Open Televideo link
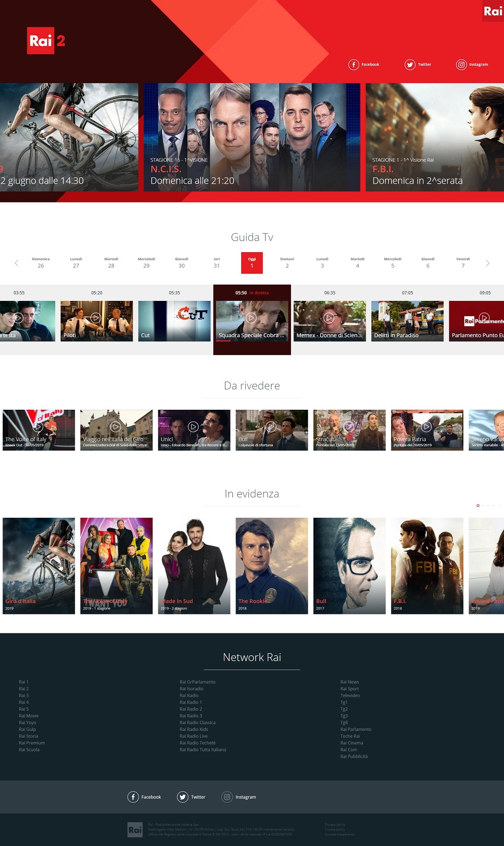Image resolution: width=504 pixels, height=846 pixels. 350,696
